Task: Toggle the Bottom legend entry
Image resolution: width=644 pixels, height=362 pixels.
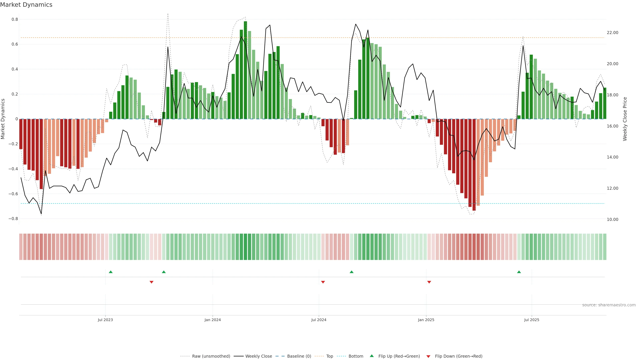Action: 356,356
